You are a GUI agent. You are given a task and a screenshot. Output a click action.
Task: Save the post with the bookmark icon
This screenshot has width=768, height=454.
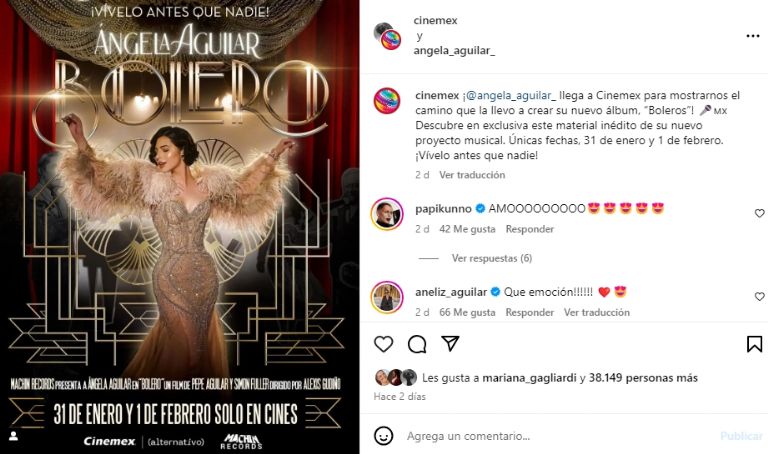[754, 344]
